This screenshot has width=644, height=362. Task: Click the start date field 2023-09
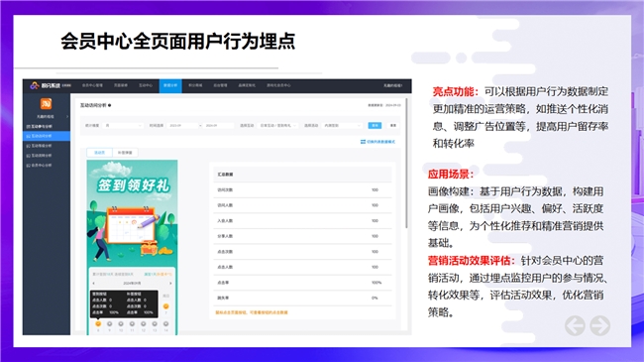182,126
